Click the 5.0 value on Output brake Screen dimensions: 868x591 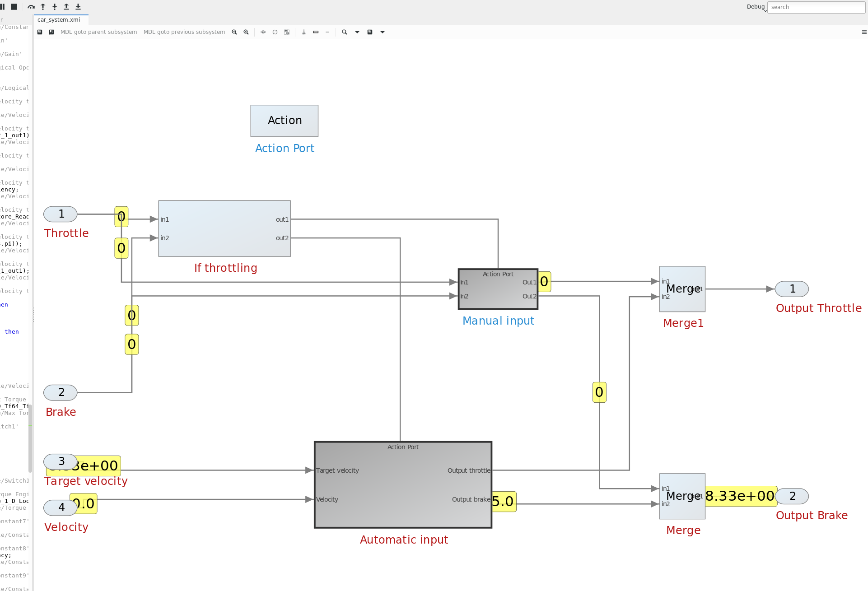pos(504,502)
